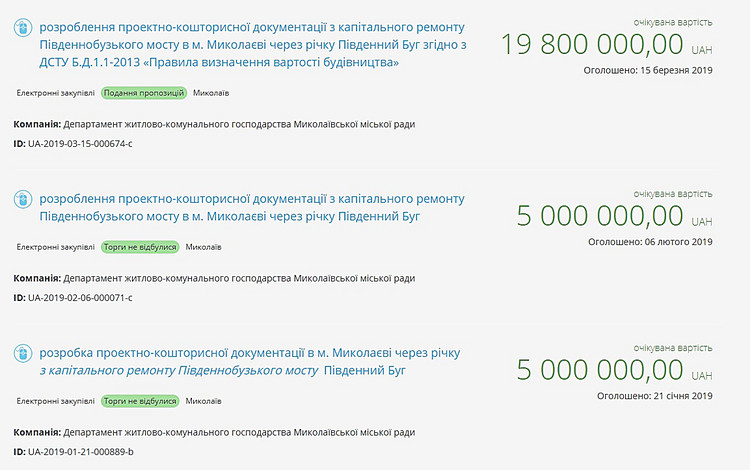Click the Миколаїв location tag on the first tender

(211, 93)
